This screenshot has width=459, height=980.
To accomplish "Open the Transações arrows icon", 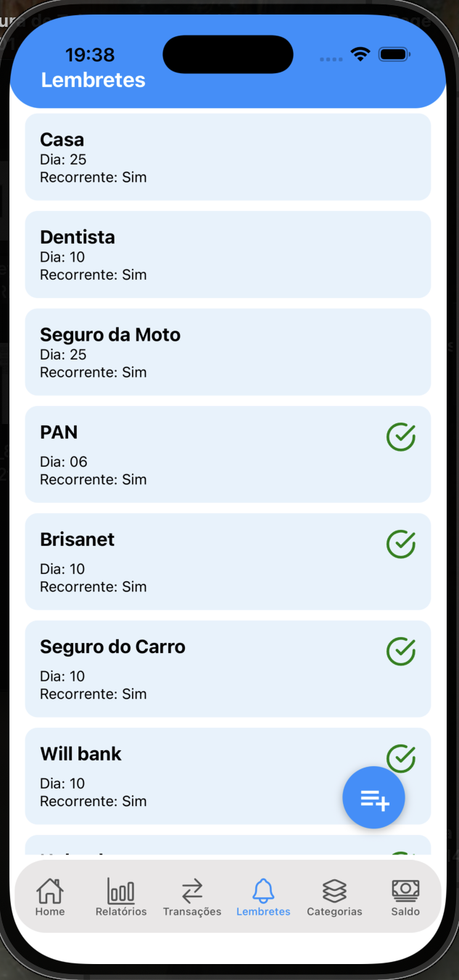I will click(x=192, y=890).
